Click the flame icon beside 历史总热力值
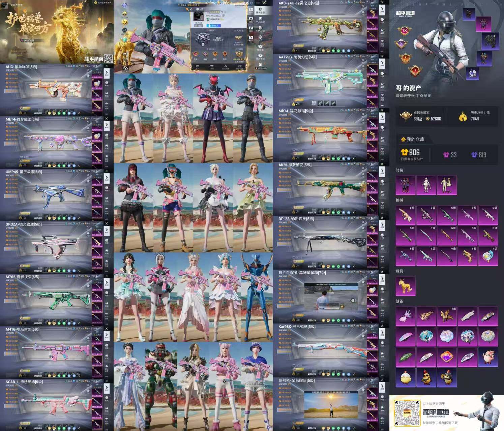The image size is (504, 431). point(463,117)
